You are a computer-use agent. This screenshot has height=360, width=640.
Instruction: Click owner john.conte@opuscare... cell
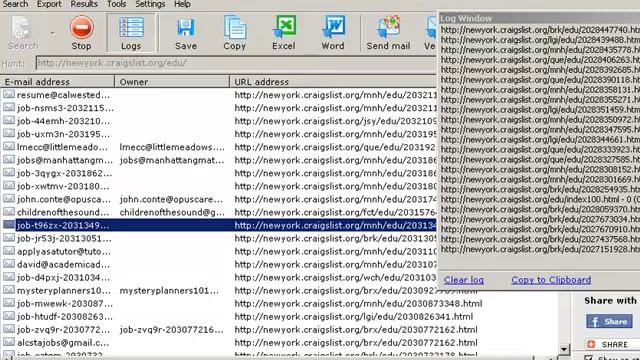171,199
